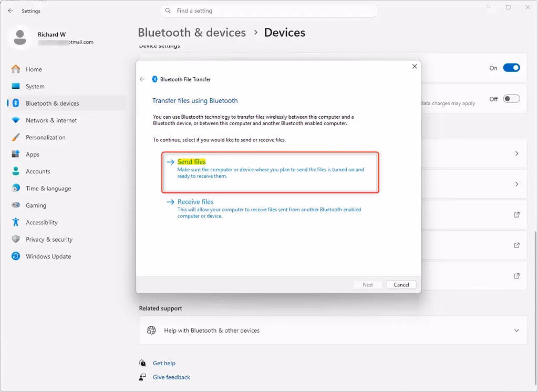Click the Give feedback icon
The image size is (538, 392).
click(142, 377)
